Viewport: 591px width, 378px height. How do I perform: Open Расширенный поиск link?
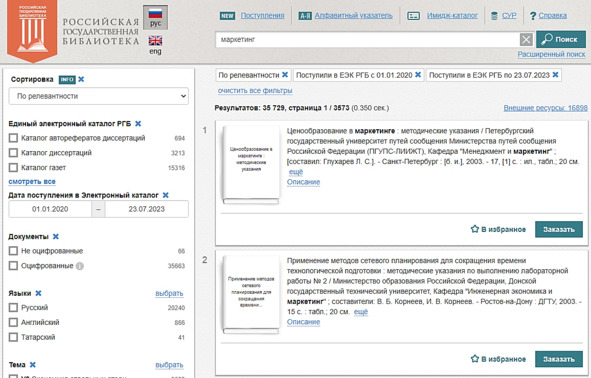tap(551, 54)
